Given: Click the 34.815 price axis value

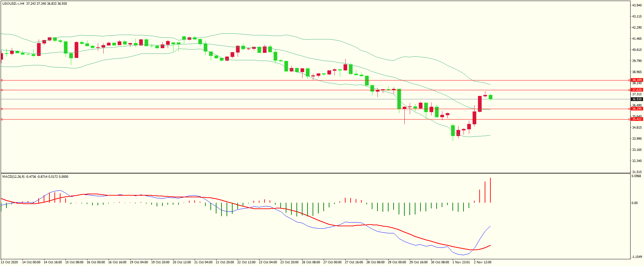Looking at the screenshot, I should [637, 128].
